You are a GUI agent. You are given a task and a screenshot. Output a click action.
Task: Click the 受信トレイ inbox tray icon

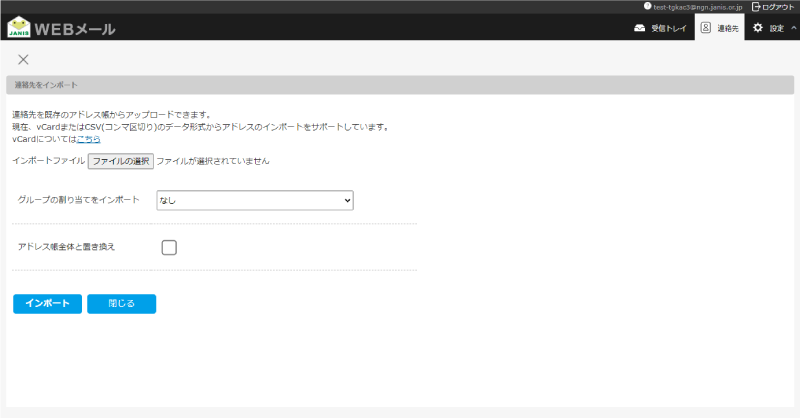pyautogui.click(x=640, y=28)
